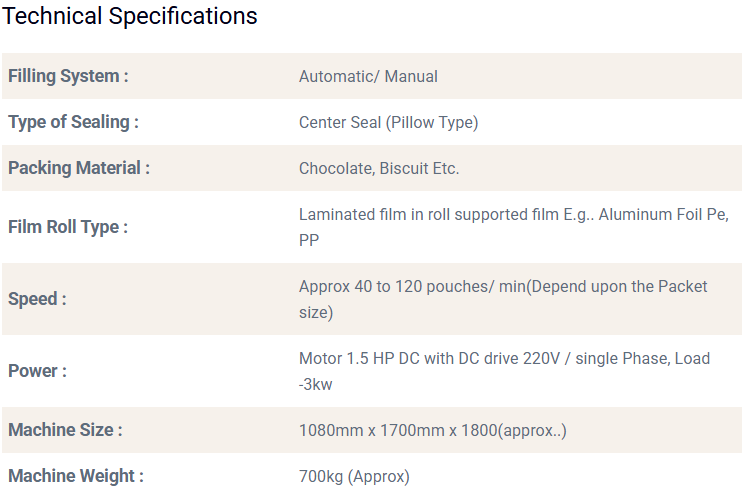Screen dimensions: 753x488
Task: Click the 'PP' text under Film Roll Type
Action: coord(309,240)
